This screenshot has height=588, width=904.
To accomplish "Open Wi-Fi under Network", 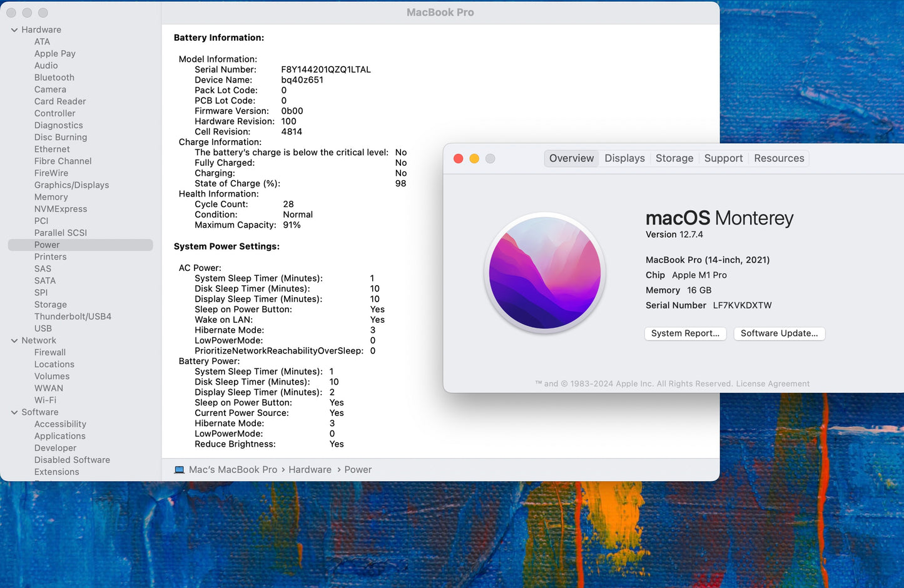I will 45,400.
